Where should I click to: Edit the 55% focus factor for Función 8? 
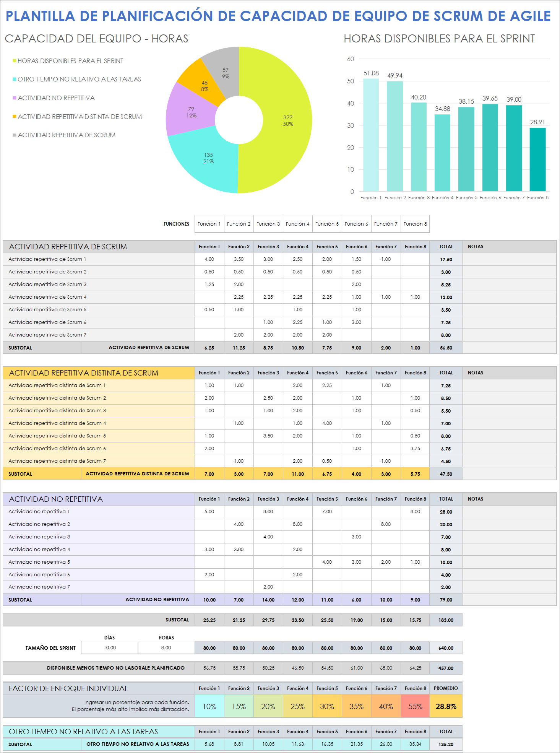415,706
